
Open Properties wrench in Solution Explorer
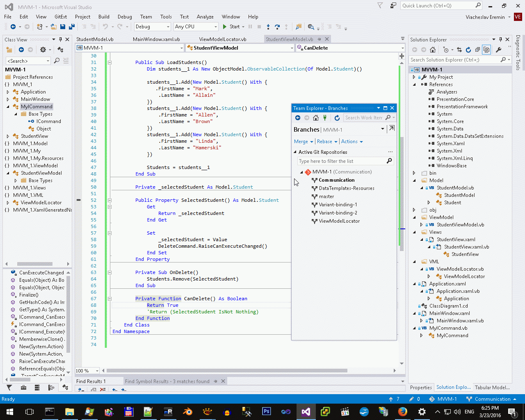point(498,50)
